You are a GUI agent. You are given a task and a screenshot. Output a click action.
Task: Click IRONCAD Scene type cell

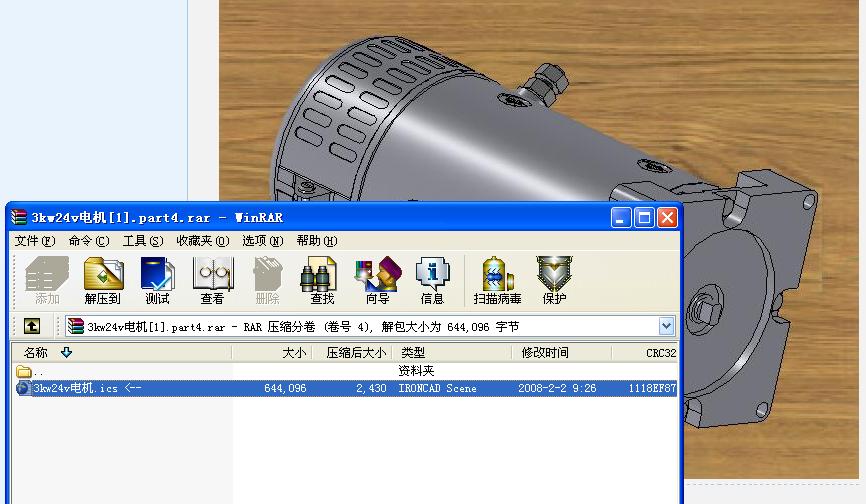pos(437,388)
